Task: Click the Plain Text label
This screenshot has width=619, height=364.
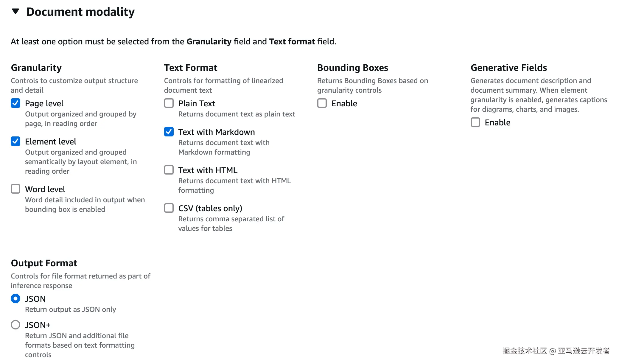Action: pos(197,104)
